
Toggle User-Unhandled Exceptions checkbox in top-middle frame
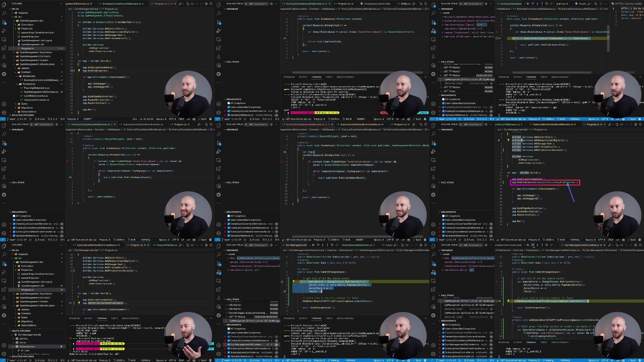click(229, 107)
